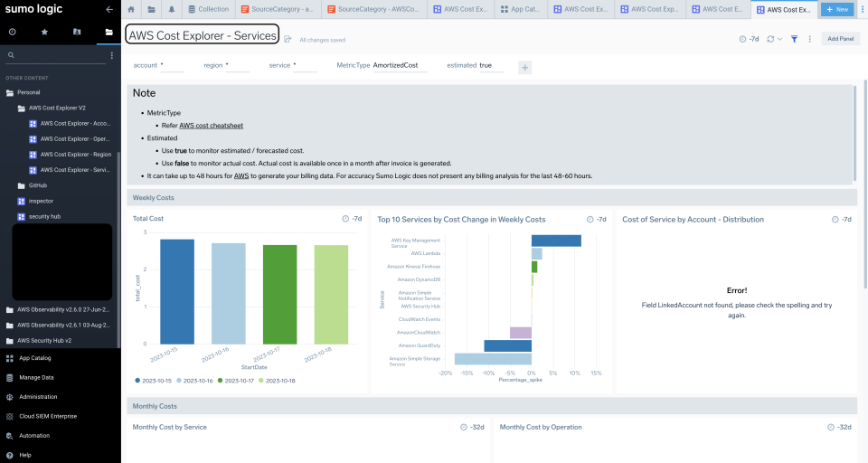Open AWS Cost Explorer - Servi... dashboard
868x463 pixels.
(x=70, y=170)
